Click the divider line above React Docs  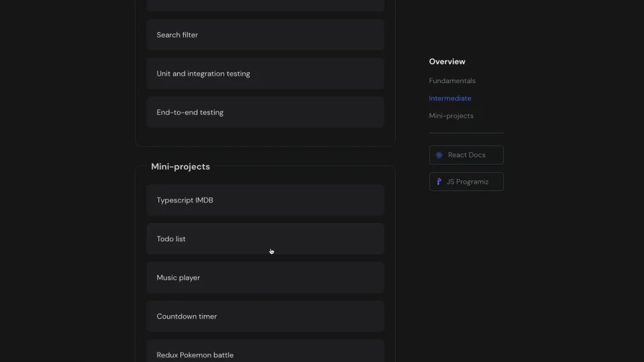tap(466, 133)
